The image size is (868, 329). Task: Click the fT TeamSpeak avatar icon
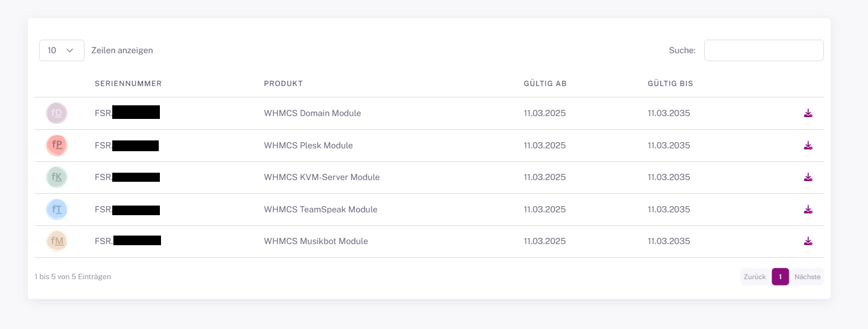[57, 210]
